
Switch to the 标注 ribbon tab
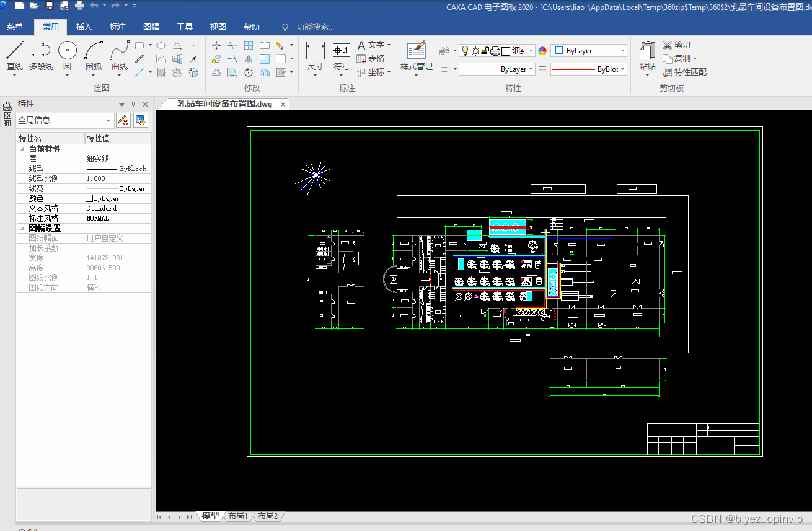tap(118, 27)
